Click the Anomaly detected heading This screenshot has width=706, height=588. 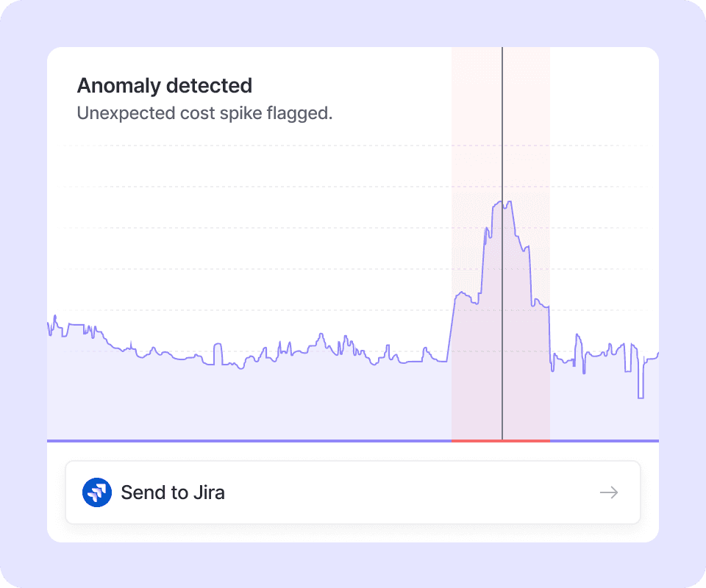point(164,86)
